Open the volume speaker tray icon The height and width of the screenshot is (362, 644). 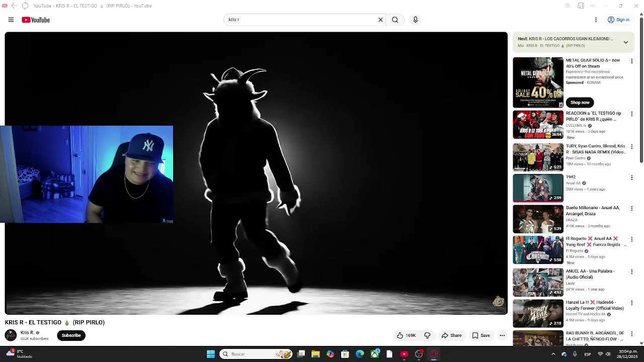(x=608, y=354)
